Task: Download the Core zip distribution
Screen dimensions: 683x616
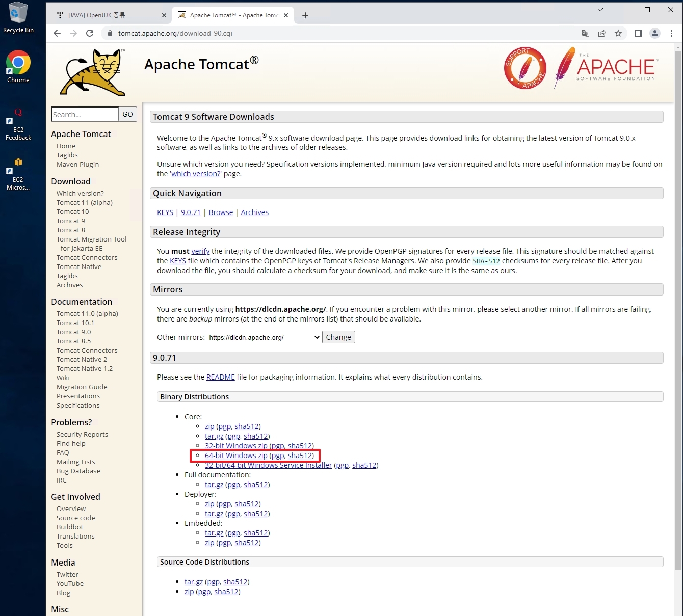Action: coord(209,426)
